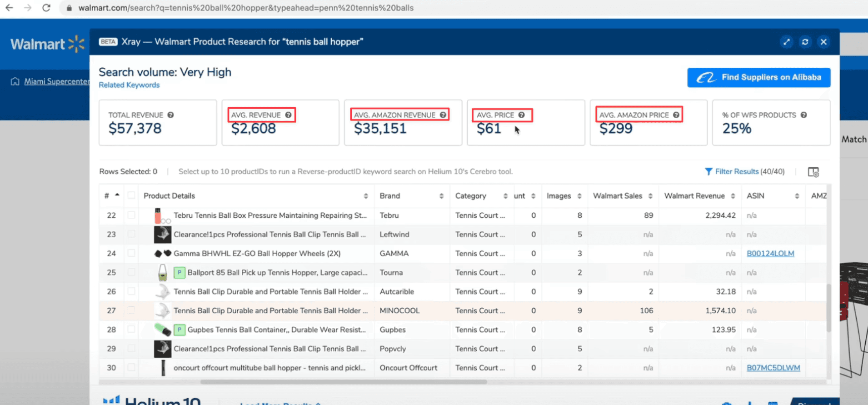Open the Oncourt Offcourt product thumbnail
The image size is (868, 405).
click(x=163, y=368)
